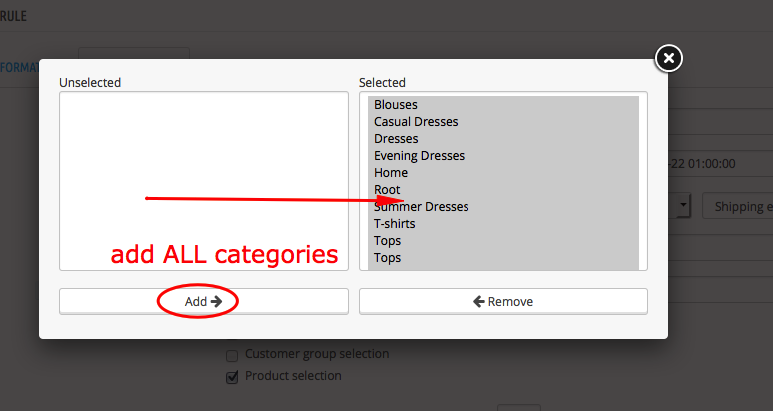Click the Unselected list heading label

[90, 82]
